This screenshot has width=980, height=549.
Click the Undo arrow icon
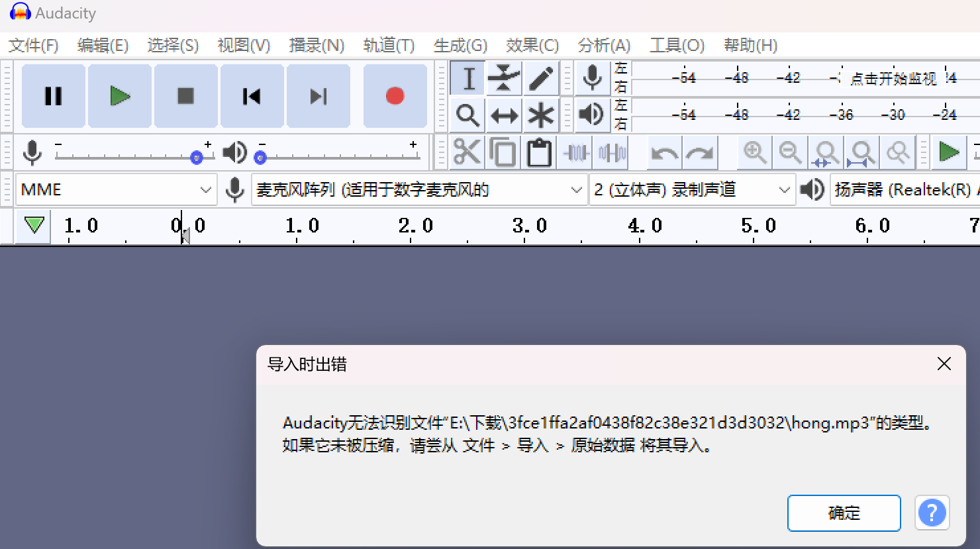click(x=664, y=153)
